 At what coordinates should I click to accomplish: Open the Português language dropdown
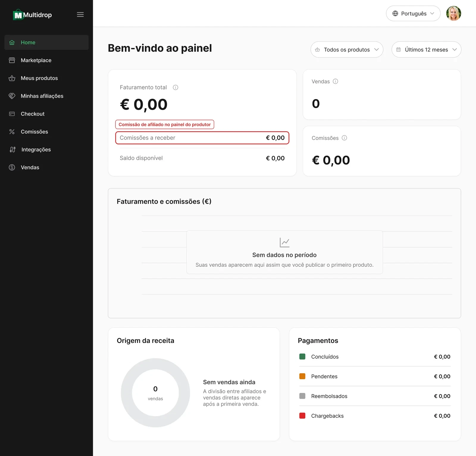tap(413, 13)
